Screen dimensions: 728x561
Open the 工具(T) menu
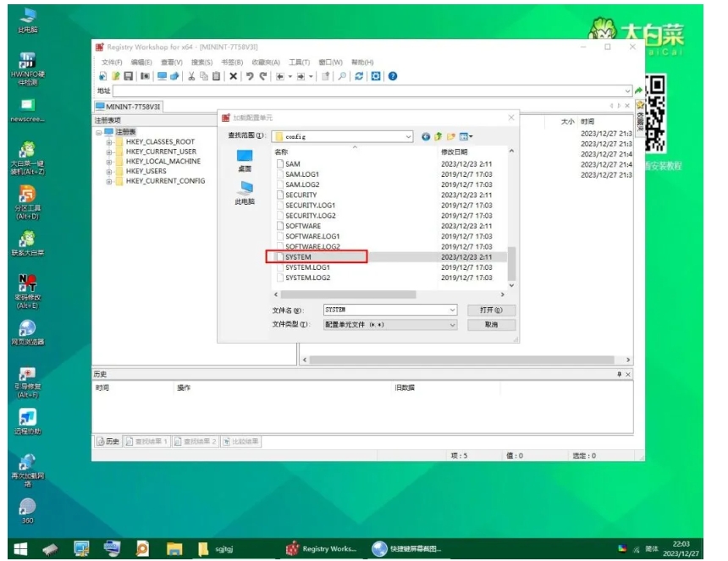tap(299, 63)
